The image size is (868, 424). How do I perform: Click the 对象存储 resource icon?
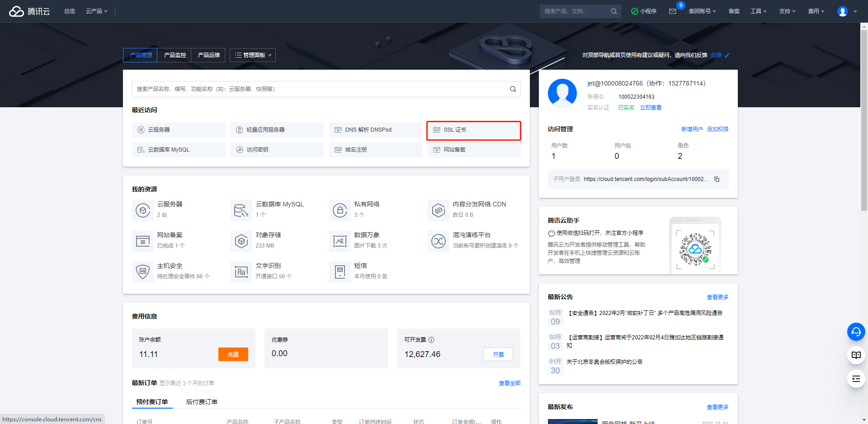click(241, 241)
